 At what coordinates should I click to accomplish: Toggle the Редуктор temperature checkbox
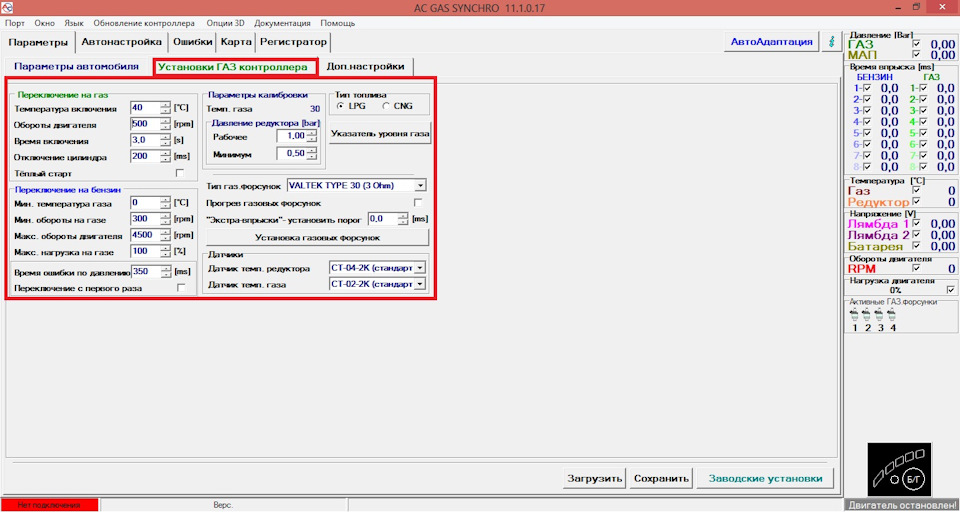[x=917, y=201]
